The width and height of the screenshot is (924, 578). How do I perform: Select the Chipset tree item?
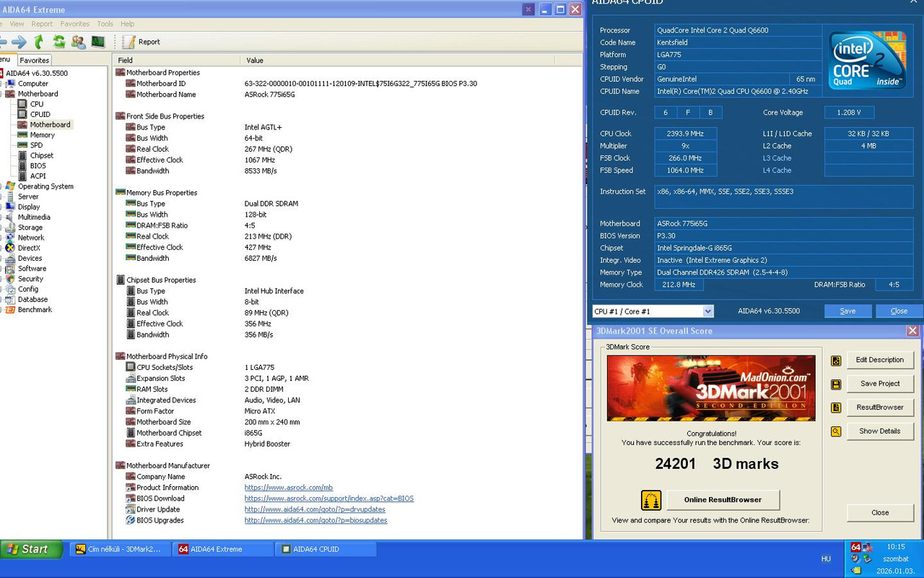[x=41, y=155]
